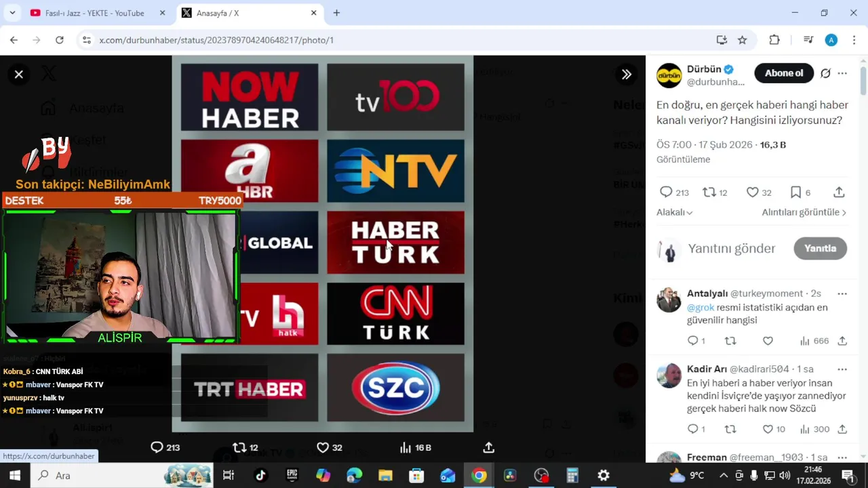This screenshot has height=488, width=868.
Task: Expand the Alakalı sort dropdown
Action: click(x=674, y=212)
